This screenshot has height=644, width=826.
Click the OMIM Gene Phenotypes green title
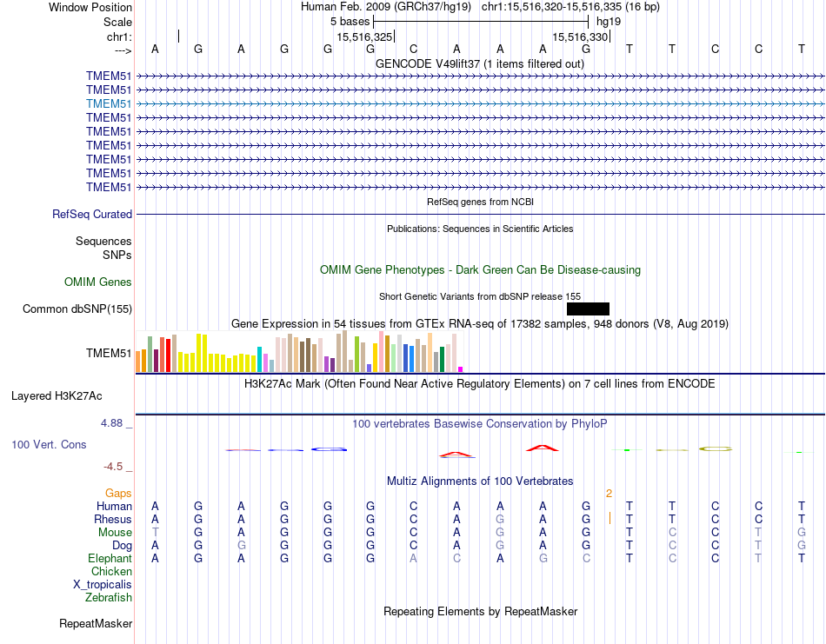tap(480, 269)
